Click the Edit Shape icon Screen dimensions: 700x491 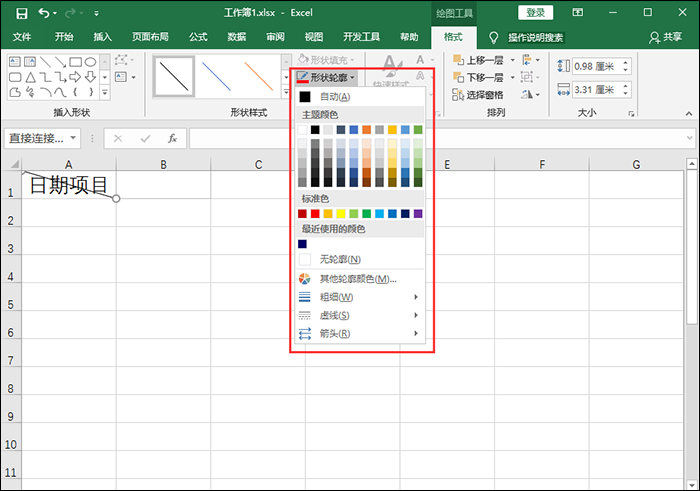coord(122,60)
